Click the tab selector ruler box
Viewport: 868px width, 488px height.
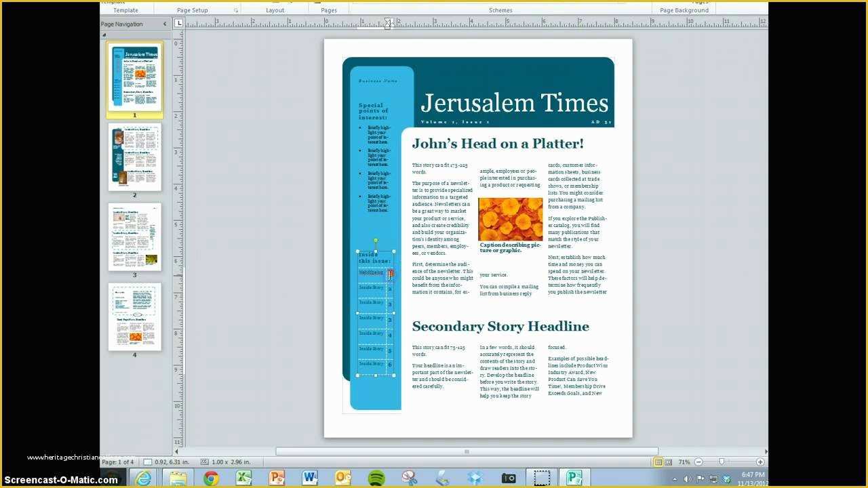178,23
